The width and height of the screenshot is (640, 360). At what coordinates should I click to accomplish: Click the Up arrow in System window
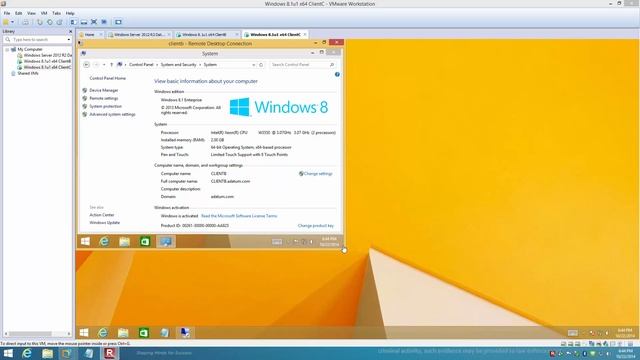111,64
